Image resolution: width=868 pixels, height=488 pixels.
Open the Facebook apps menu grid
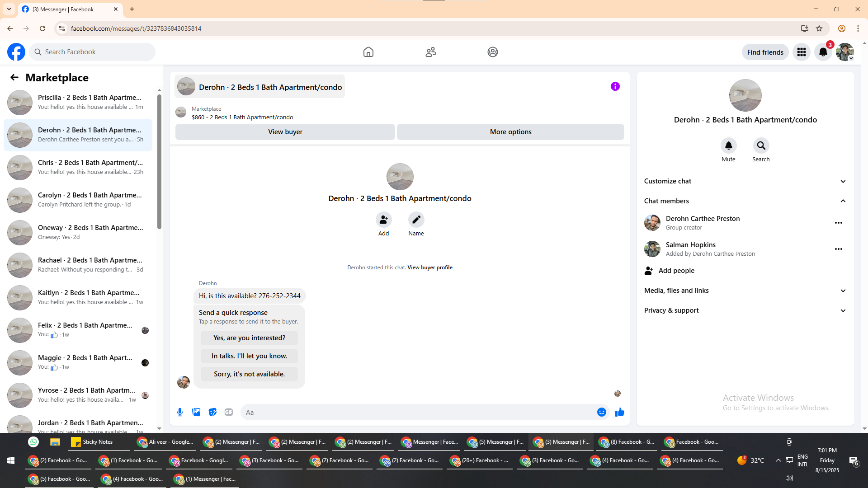click(x=802, y=52)
